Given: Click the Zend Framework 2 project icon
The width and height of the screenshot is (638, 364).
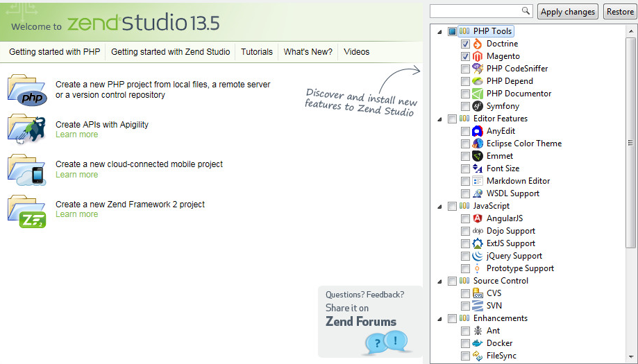Looking at the screenshot, I should coord(27,211).
